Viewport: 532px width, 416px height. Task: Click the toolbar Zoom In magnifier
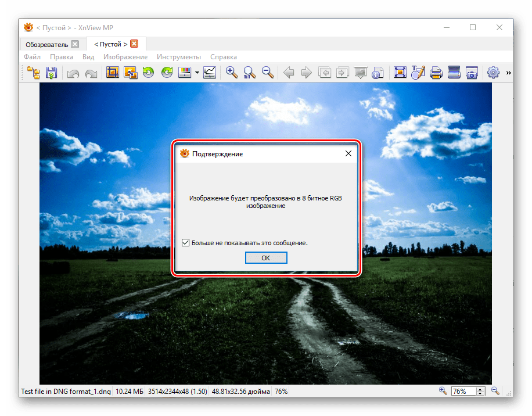(x=232, y=72)
